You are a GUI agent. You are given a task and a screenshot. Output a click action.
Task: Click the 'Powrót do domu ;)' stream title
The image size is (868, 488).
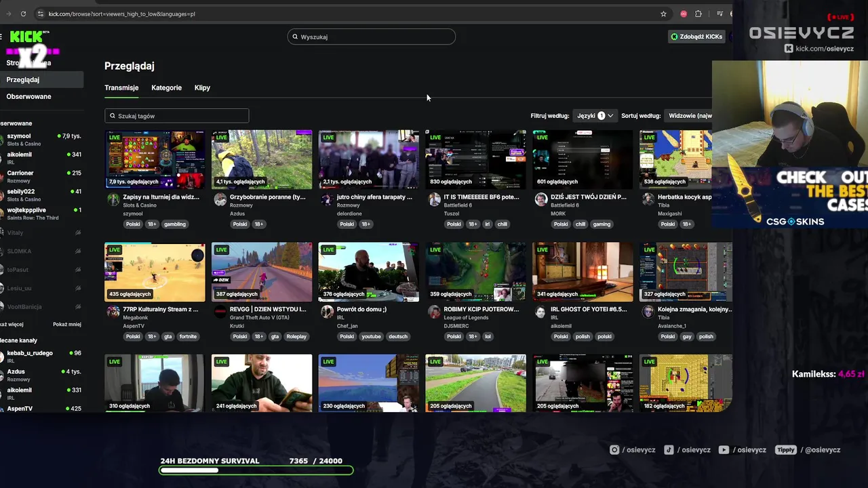pyautogui.click(x=361, y=309)
